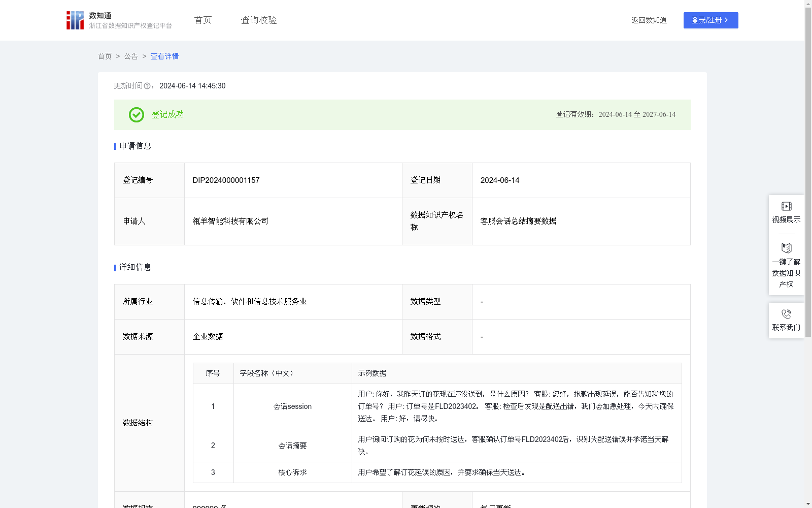Screen dimensions: 812x508
Task: Click the 核心诉求 field name cell
Action: 293,472
